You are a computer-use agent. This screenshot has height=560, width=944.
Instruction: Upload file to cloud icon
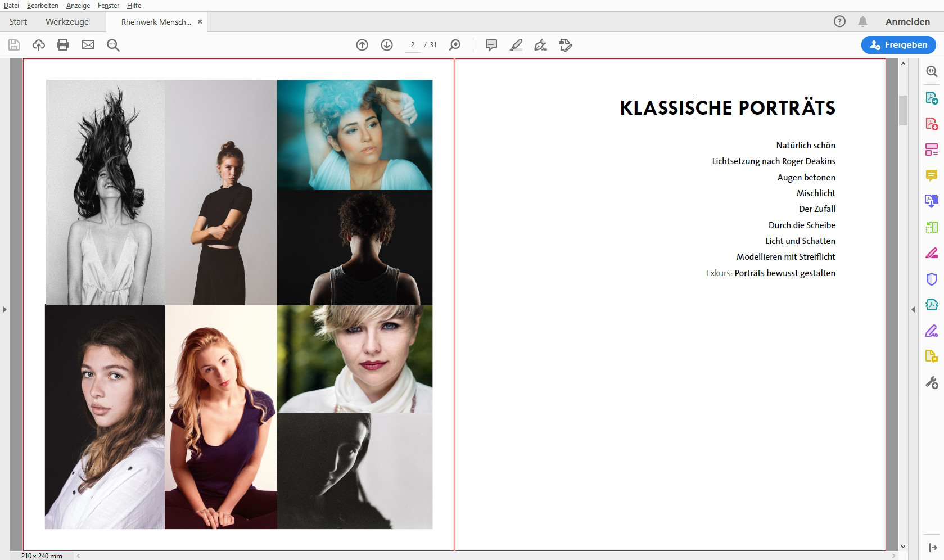39,45
